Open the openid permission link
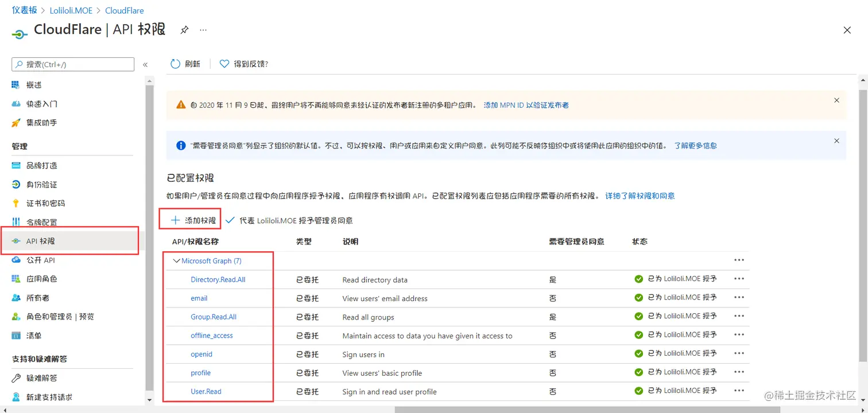Viewport: 868px width, 413px height. (x=201, y=354)
